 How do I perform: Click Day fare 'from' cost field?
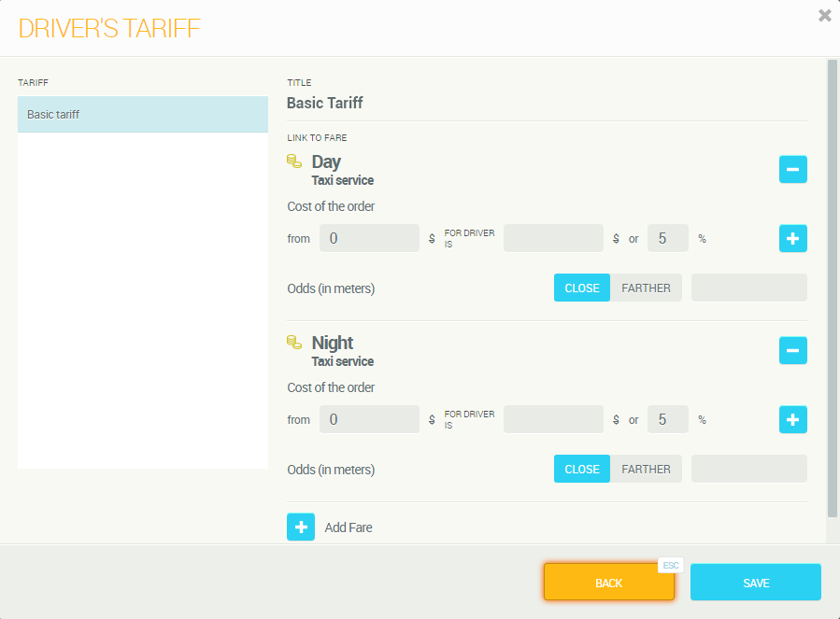(x=369, y=239)
